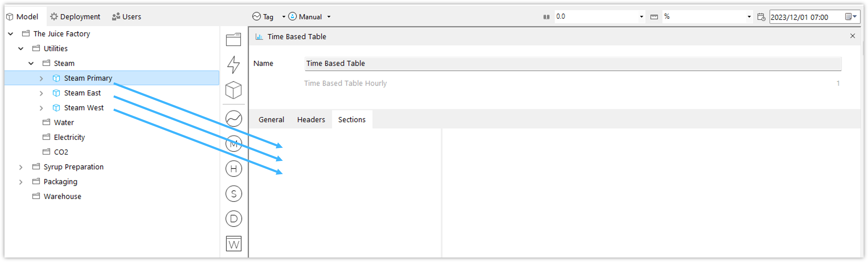Open the Tag dropdown arrow
Image resolution: width=868 pixels, height=262 pixels.
(x=284, y=17)
